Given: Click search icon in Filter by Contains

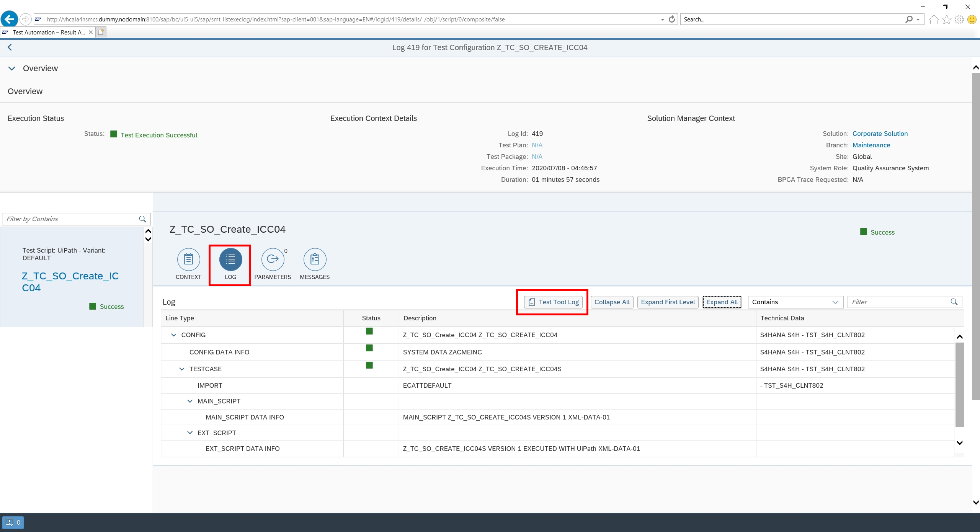Looking at the screenshot, I should [x=142, y=219].
